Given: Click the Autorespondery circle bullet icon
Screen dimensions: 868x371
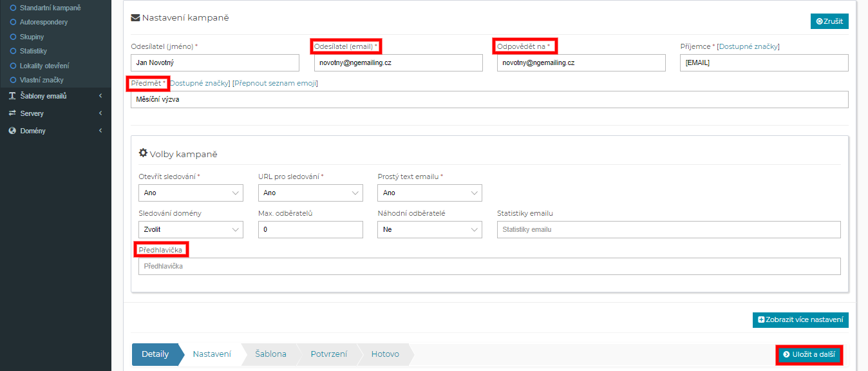Looking at the screenshot, I should point(13,22).
